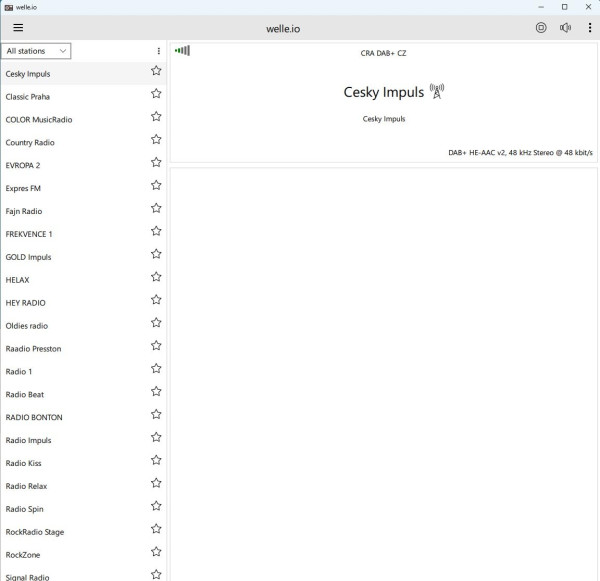Open station list three-dot menu

pyautogui.click(x=158, y=51)
